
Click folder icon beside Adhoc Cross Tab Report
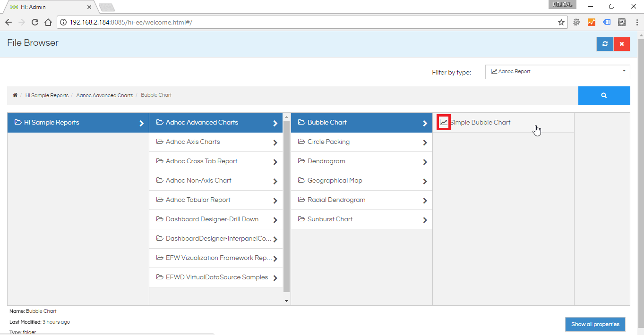pyautogui.click(x=160, y=161)
